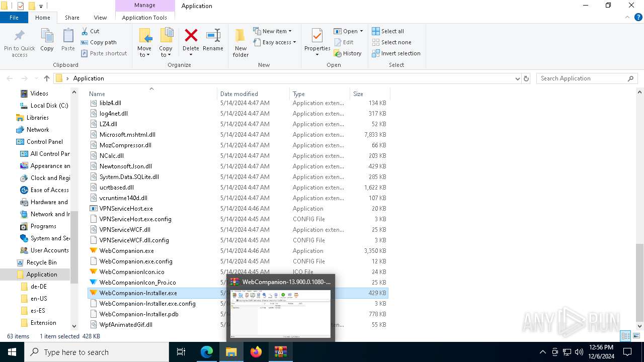This screenshot has width=644, height=362.
Task: Click the Paste icon in ribbon
Action: point(68,36)
